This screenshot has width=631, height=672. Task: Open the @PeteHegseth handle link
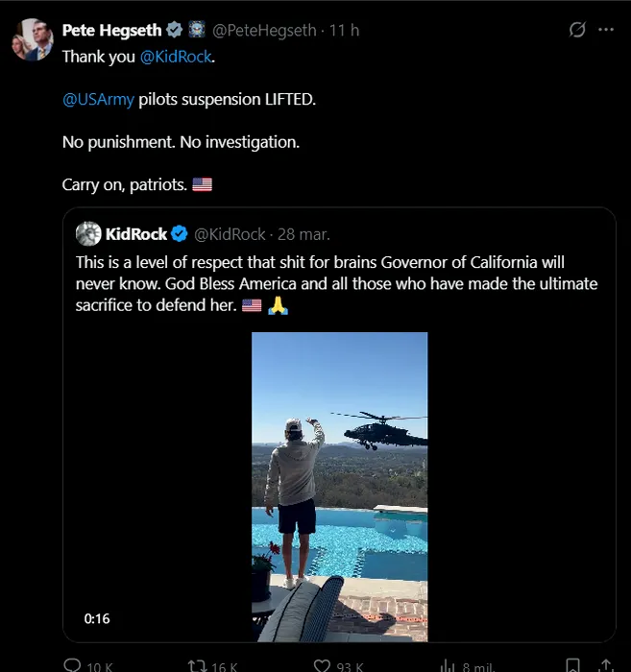tap(263, 31)
